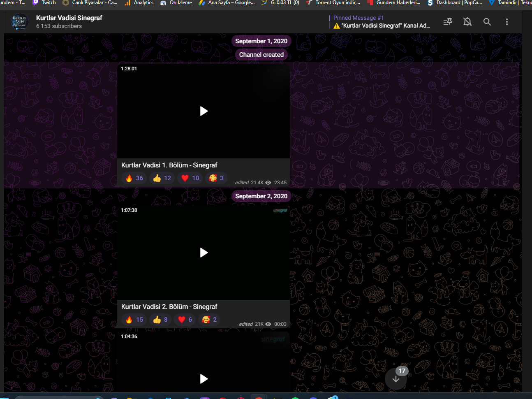The width and height of the screenshot is (532, 399).
Task: Open the Analytics bookmark
Action: point(139,3)
